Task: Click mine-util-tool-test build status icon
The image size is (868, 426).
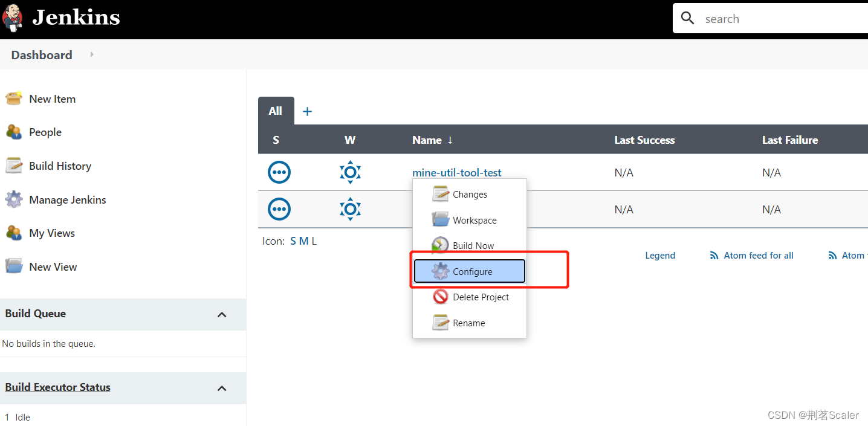Action: point(279,172)
